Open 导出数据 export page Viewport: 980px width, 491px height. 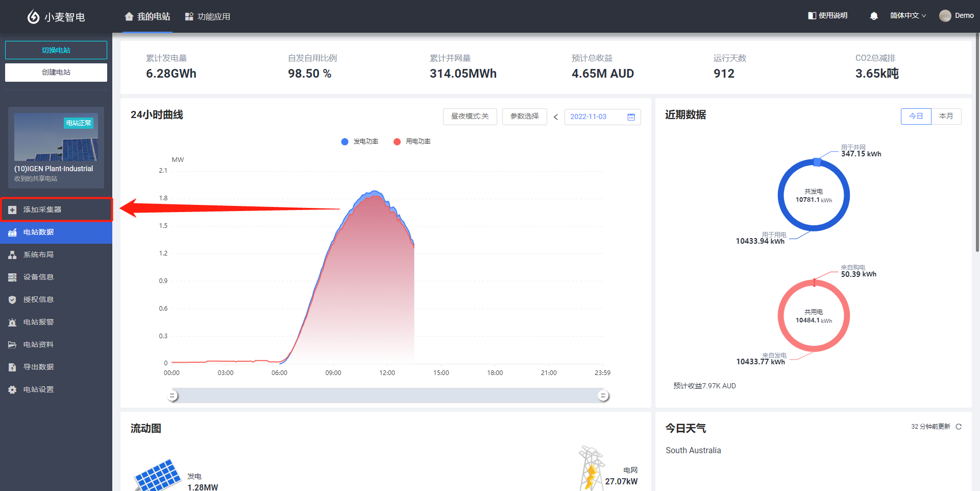point(38,367)
